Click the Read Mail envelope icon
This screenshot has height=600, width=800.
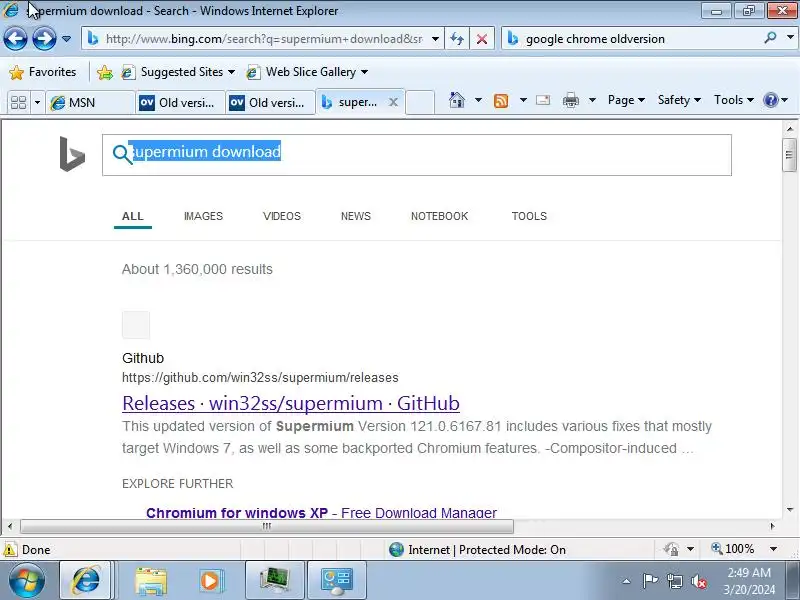543,100
